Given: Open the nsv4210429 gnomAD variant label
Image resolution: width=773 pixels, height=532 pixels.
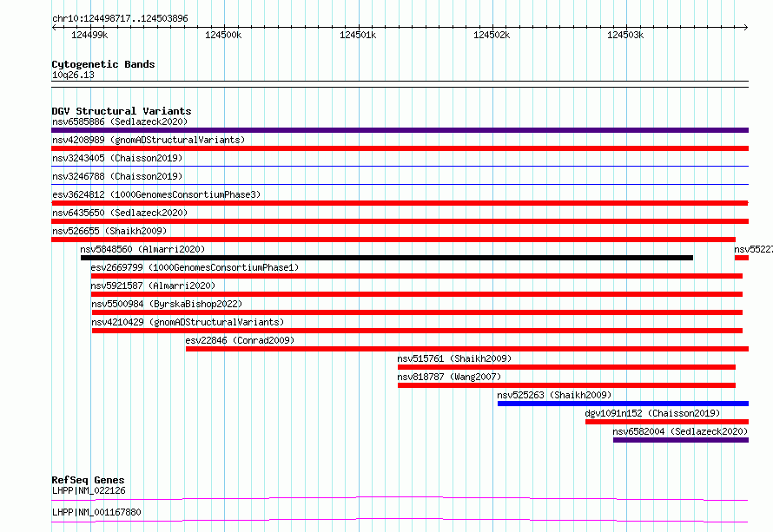Looking at the screenshot, I should click(188, 322).
